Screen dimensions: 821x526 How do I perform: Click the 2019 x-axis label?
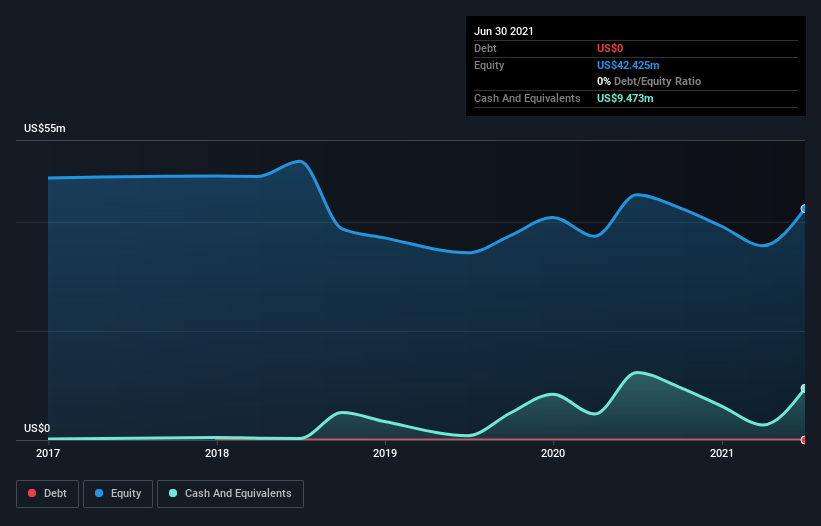pos(385,453)
